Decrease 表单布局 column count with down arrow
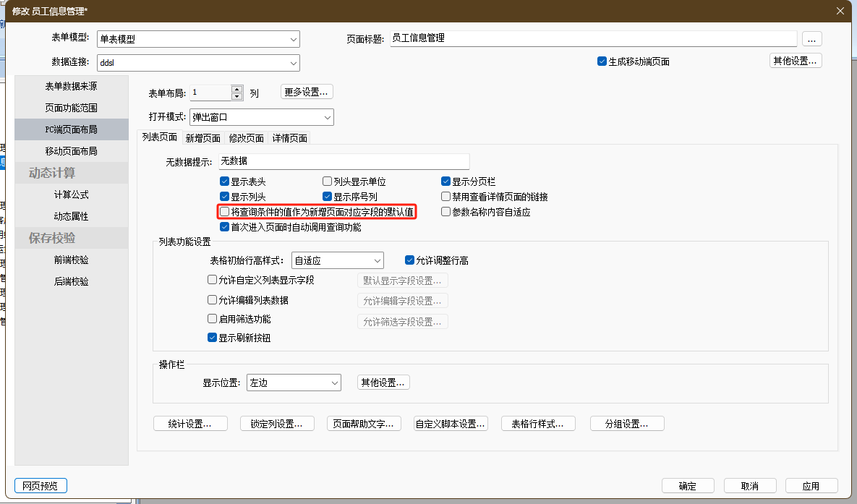 tap(236, 96)
